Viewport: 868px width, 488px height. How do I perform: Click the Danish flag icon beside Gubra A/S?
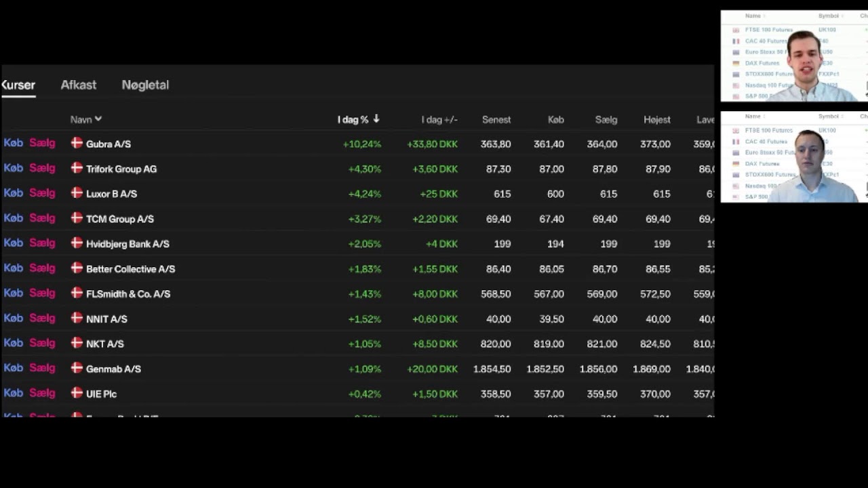click(x=77, y=143)
